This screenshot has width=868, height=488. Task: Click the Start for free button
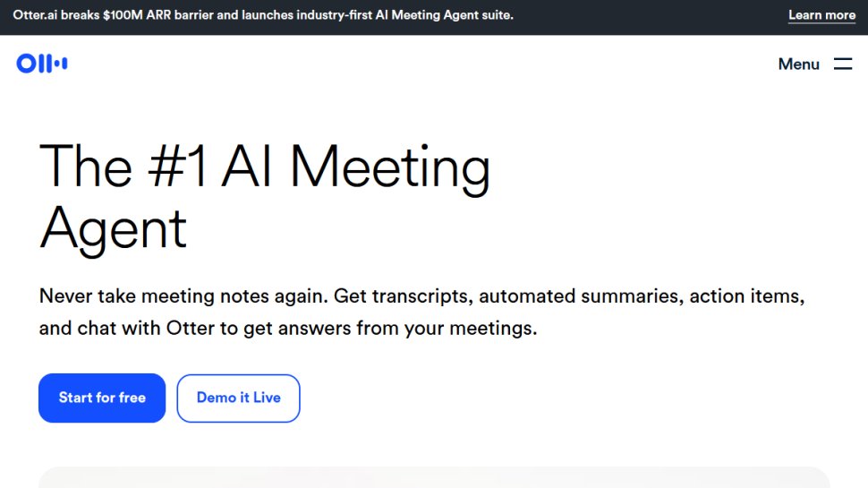point(102,398)
